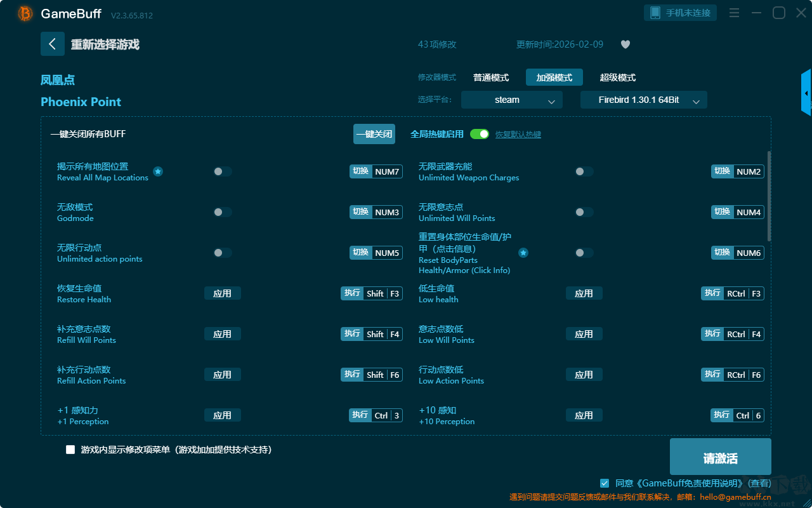Click the Phoenix Point game title
This screenshot has height=508, width=812.
tap(81, 102)
